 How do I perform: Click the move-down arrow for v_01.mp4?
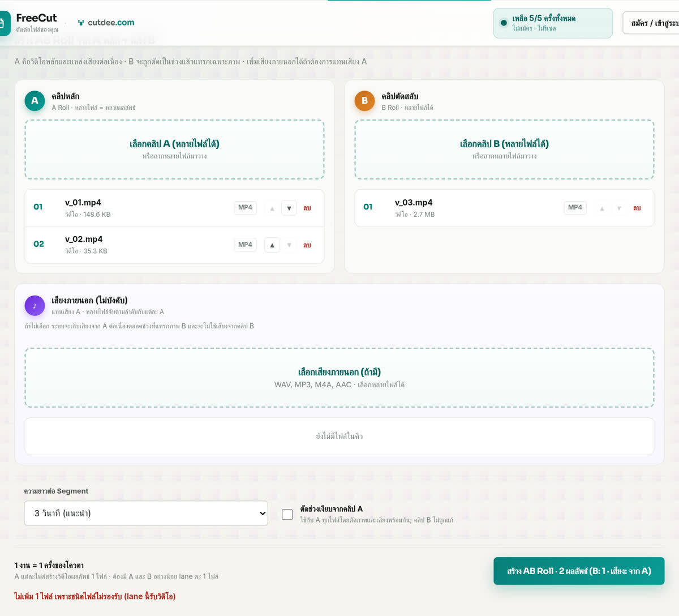pos(289,208)
